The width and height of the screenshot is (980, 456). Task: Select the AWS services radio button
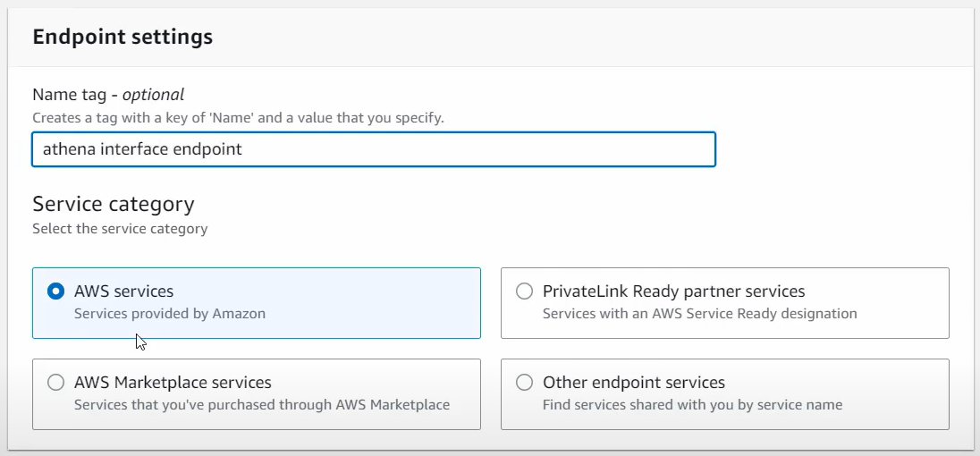point(55,291)
